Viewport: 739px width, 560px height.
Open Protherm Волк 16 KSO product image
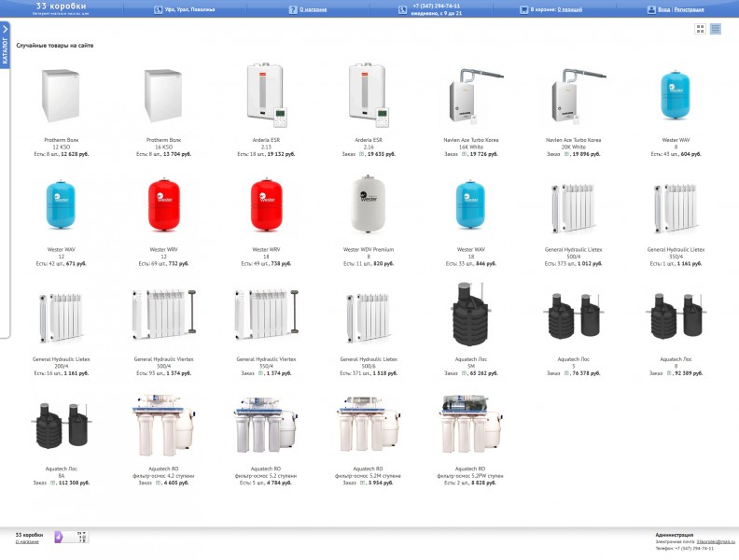[x=163, y=96]
